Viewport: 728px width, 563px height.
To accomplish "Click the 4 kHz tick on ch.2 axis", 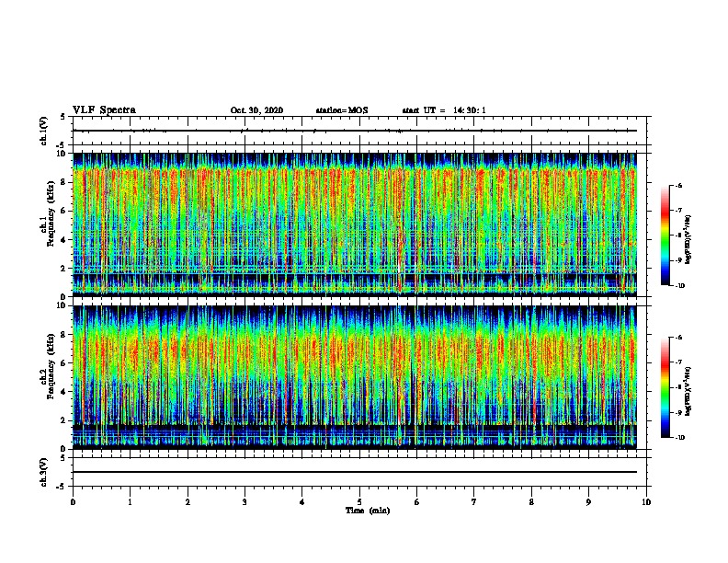I will click(64, 392).
